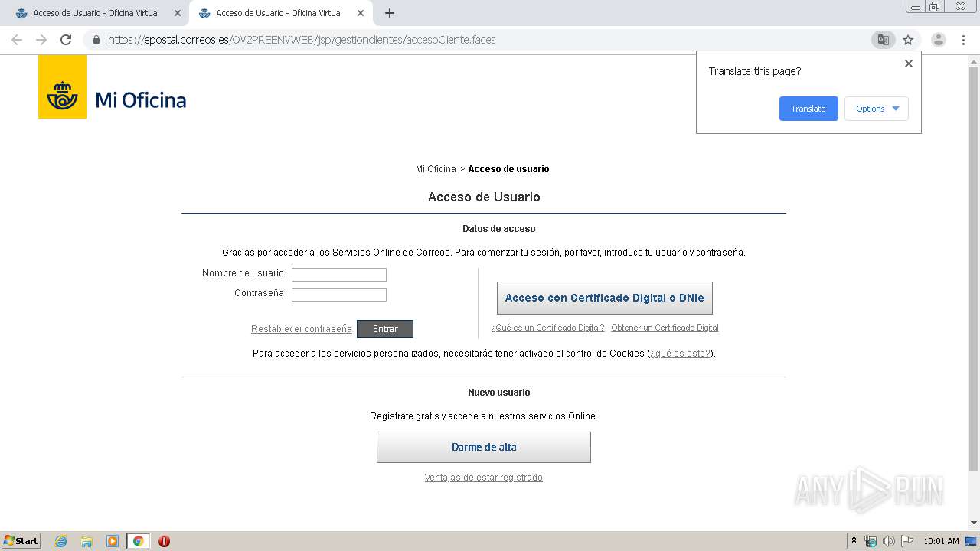Screen dimensions: 980x551
Task: Open a new browser tab
Action: [x=390, y=13]
